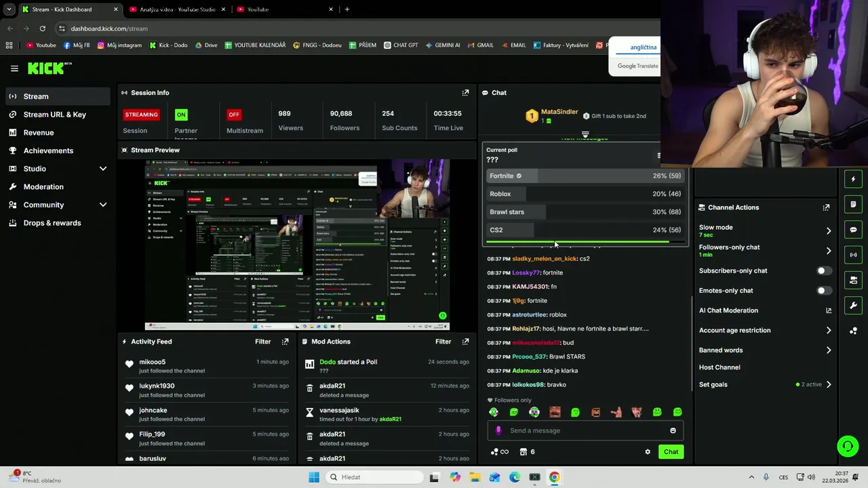This screenshot has width=868, height=488.
Task: Open the Chrome icon in Windows taskbar
Action: pos(554,477)
